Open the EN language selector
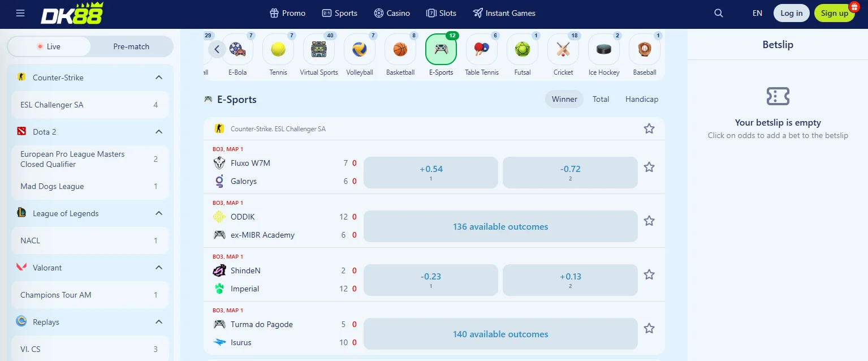Screen dimensions: 868x361 (x=757, y=13)
